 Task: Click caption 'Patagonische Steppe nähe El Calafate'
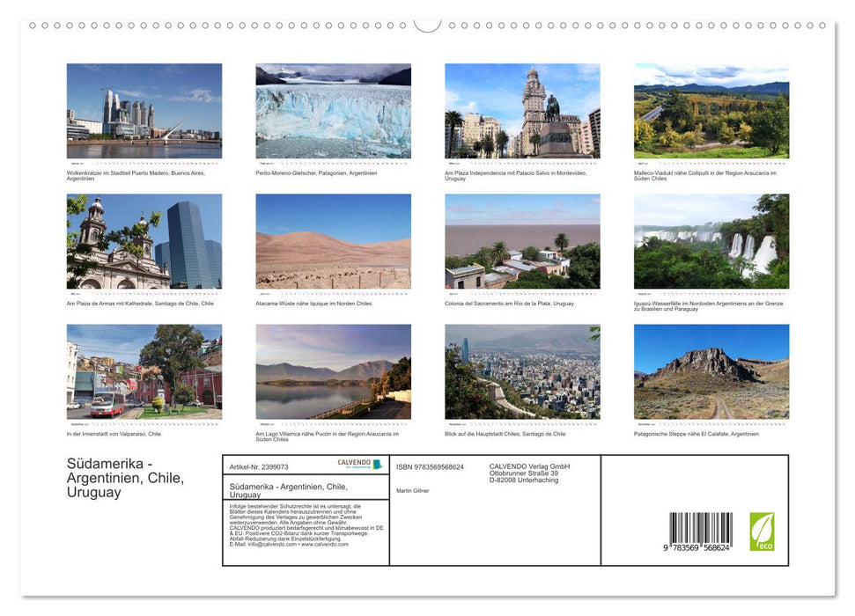[x=697, y=434]
